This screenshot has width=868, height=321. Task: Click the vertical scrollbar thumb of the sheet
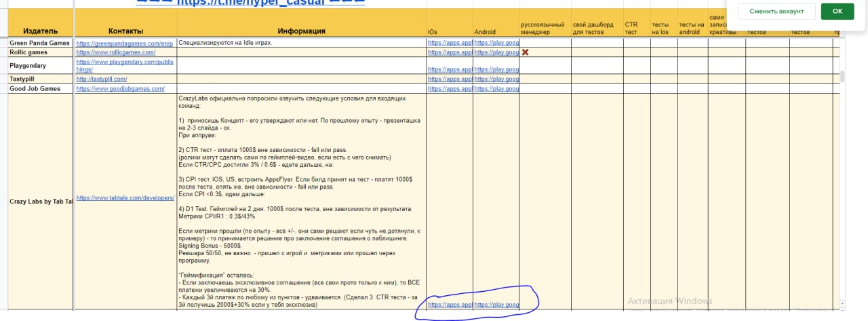click(843, 76)
